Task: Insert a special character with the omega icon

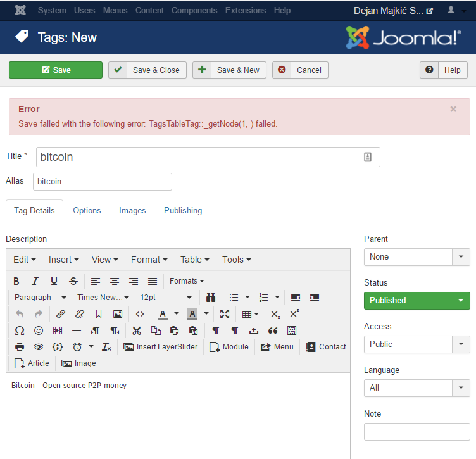Action: (20, 330)
